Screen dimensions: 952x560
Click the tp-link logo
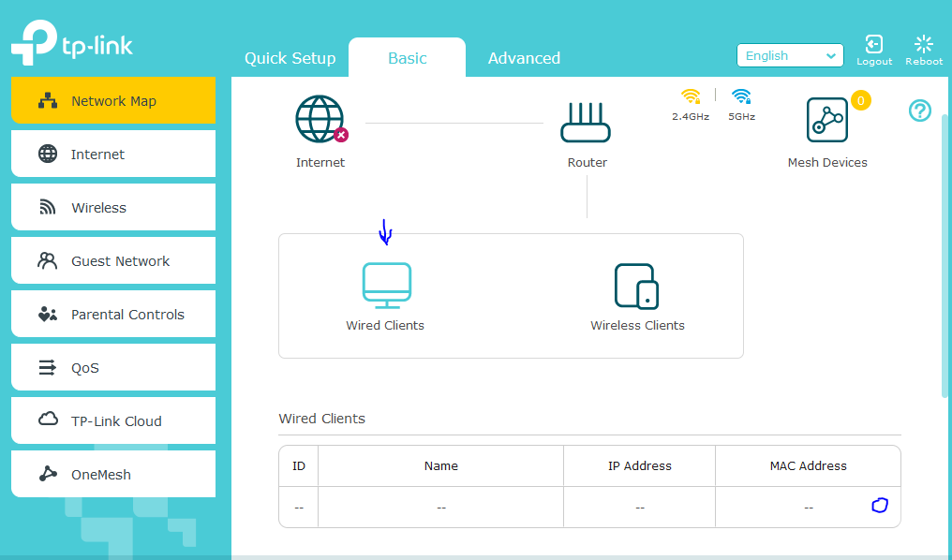point(71,43)
